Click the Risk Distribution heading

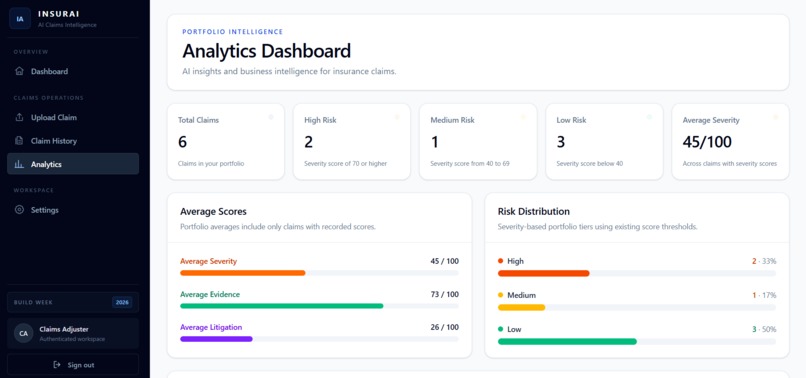[x=534, y=211]
